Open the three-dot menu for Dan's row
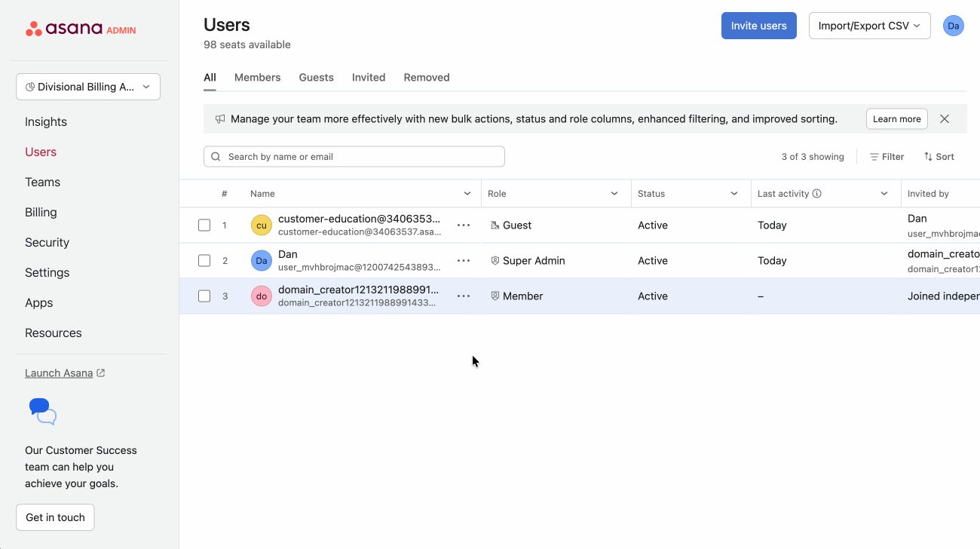This screenshot has height=549, width=980. coord(464,261)
